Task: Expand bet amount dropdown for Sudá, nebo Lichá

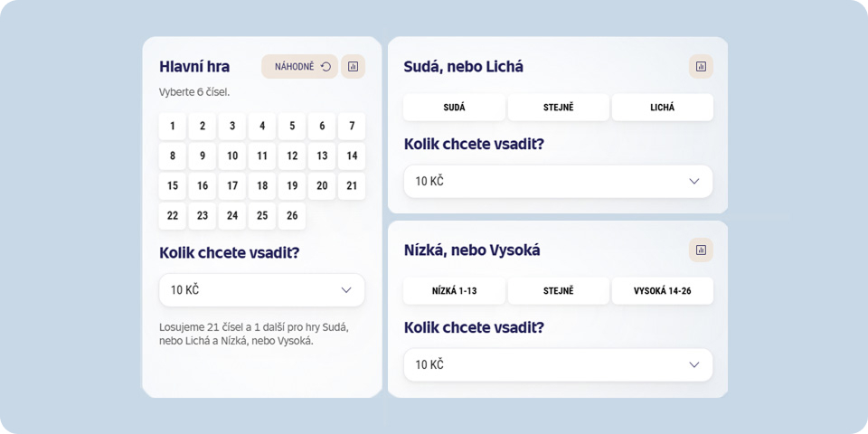Action: 558,182
